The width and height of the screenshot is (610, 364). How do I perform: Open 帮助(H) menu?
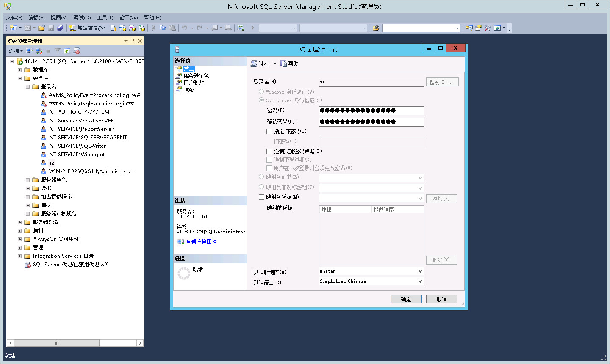(152, 17)
